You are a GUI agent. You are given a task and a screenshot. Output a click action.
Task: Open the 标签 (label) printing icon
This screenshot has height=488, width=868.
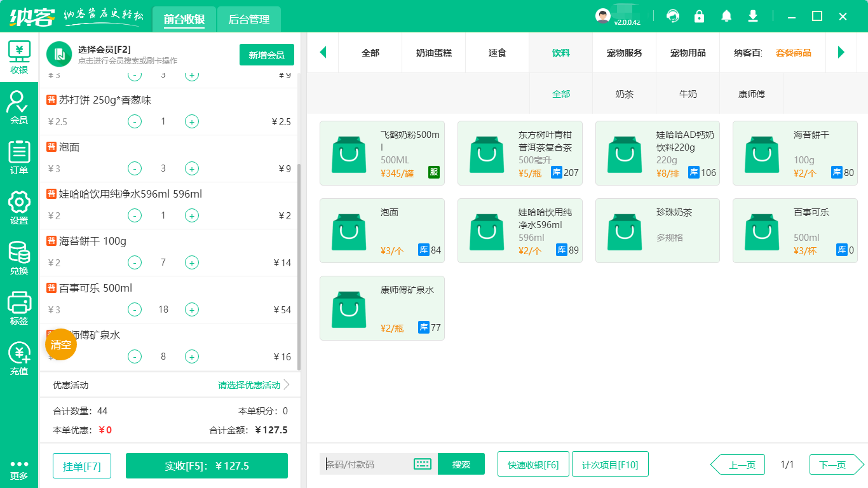18,307
